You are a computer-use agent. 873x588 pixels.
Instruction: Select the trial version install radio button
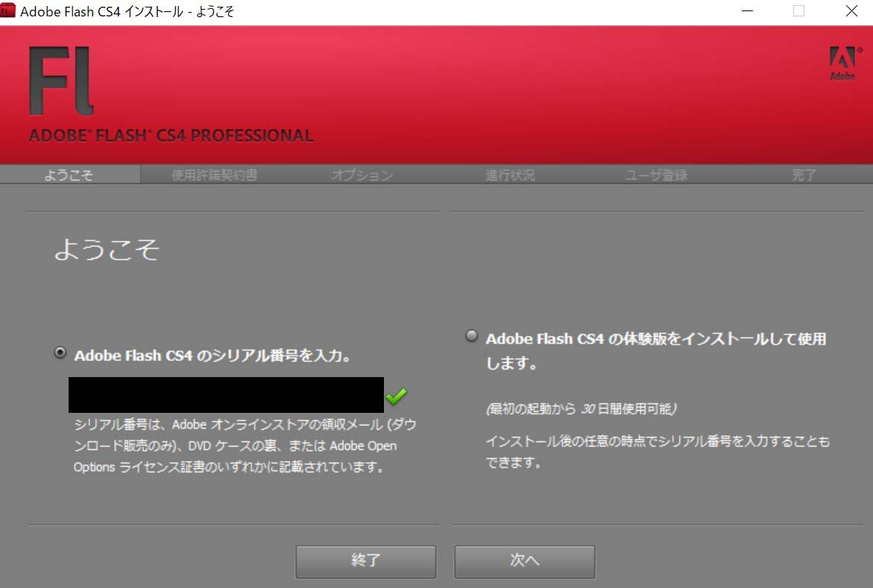472,336
